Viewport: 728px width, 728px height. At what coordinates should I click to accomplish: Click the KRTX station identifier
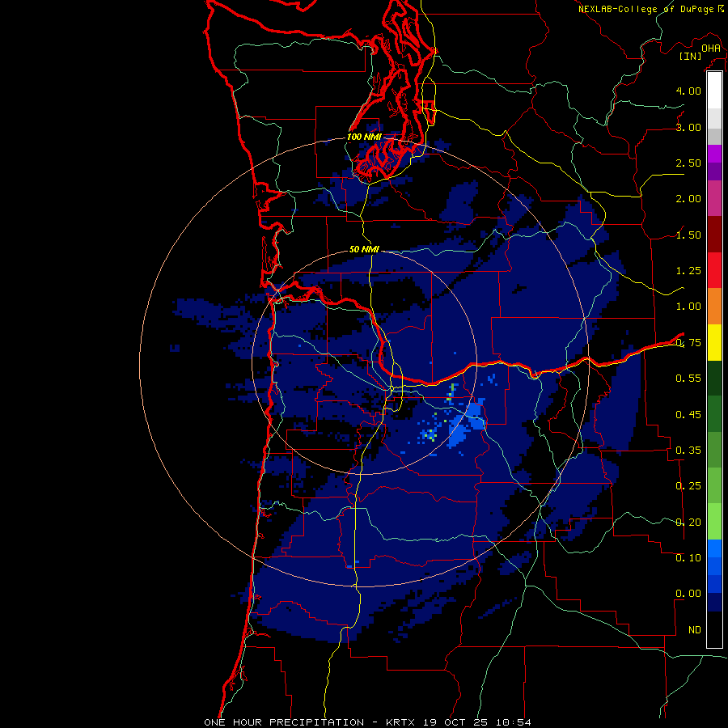click(401, 722)
